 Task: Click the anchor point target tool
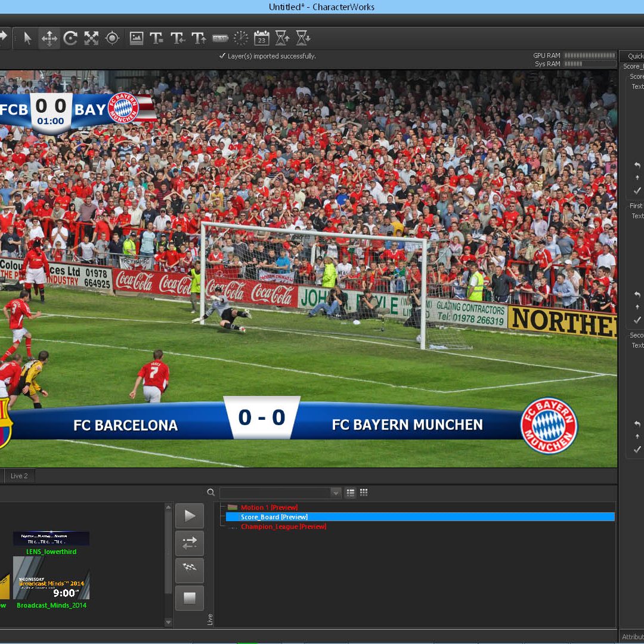point(112,38)
